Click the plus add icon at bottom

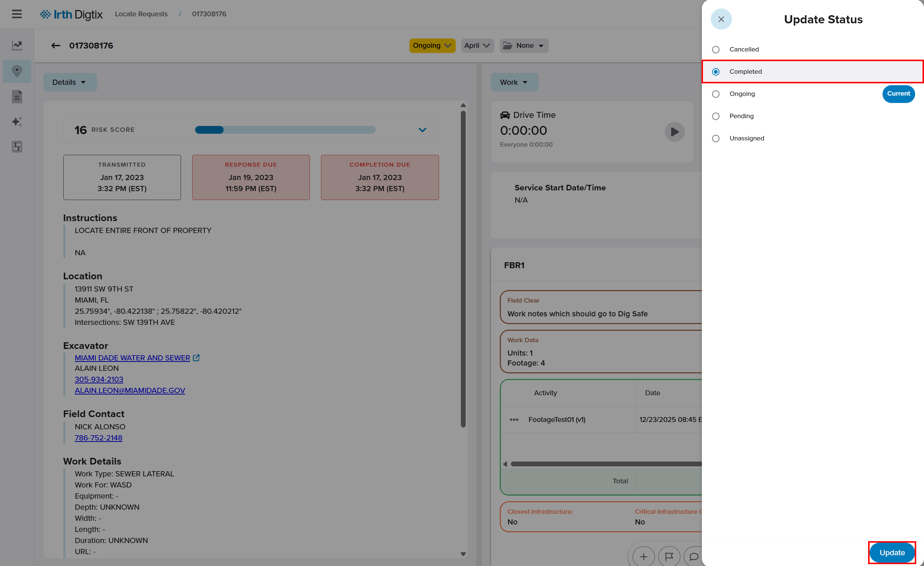(x=643, y=556)
